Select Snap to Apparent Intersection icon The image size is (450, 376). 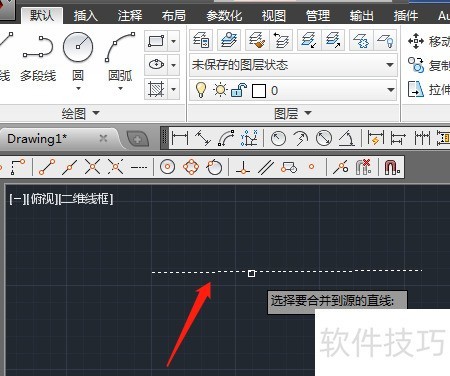click(x=115, y=167)
